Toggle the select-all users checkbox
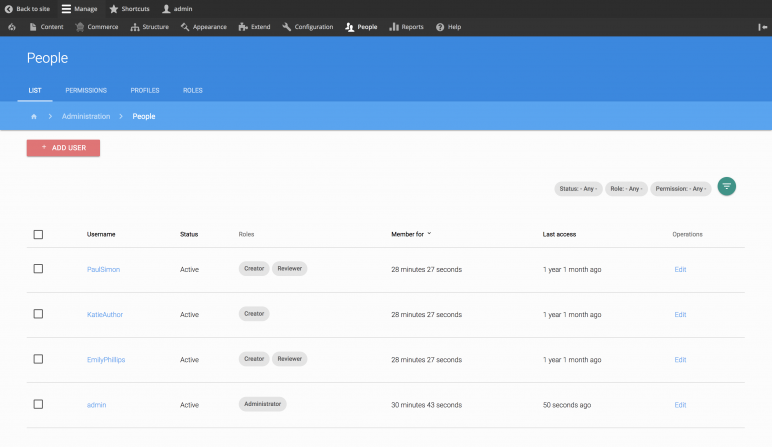The image size is (772, 447). click(x=38, y=234)
